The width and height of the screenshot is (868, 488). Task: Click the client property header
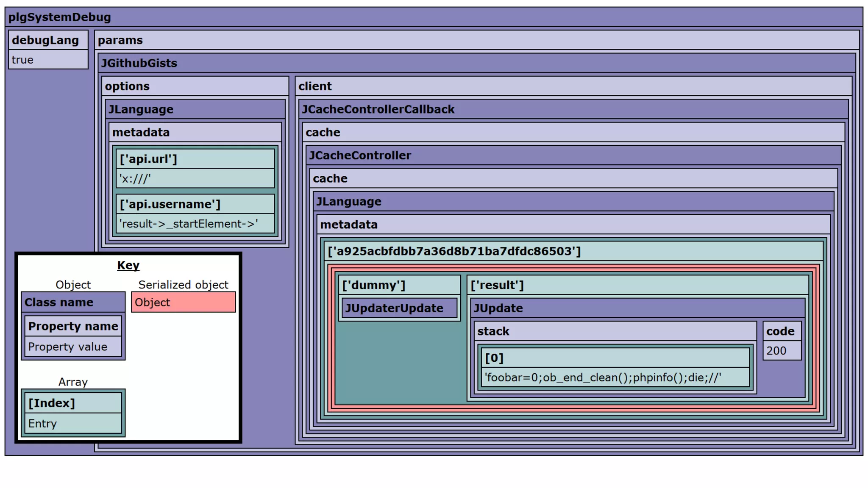tap(315, 86)
